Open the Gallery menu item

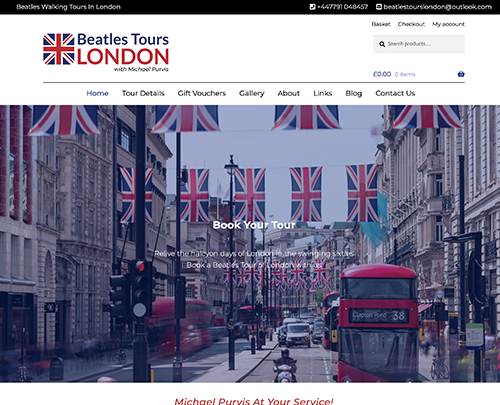[x=252, y=93]
